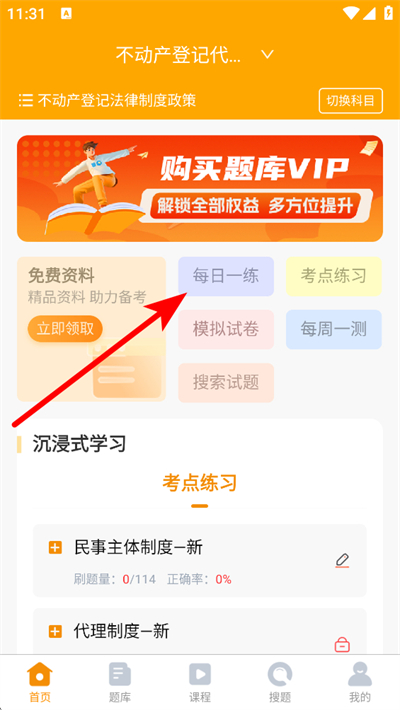
Task: Select the 考点练习 tab in 沉浸式学习
Action: click(200, 484)
